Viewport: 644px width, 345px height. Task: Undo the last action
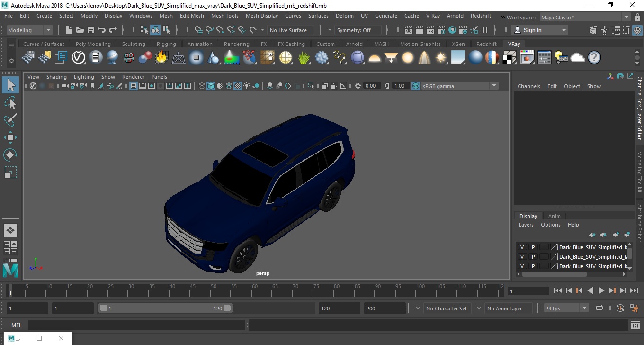102,30
